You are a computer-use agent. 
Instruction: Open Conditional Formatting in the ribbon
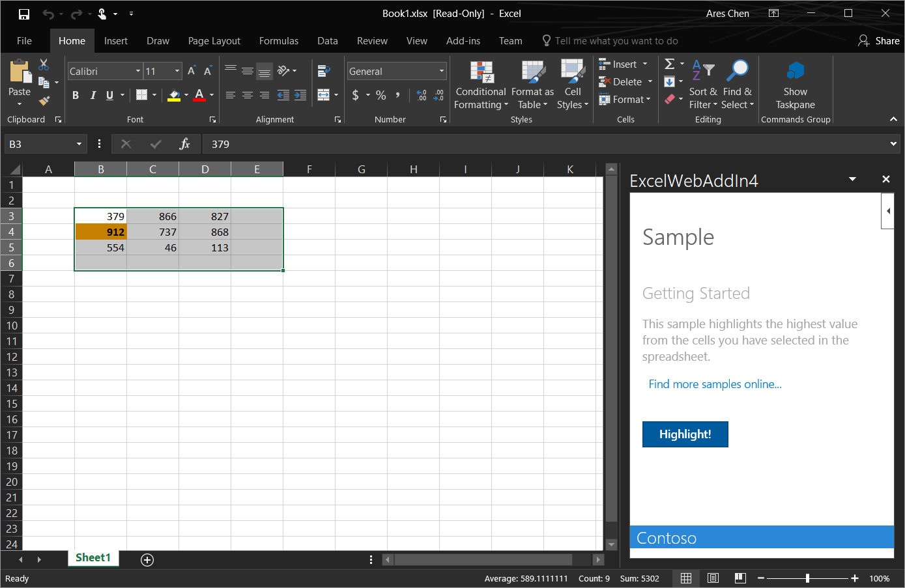481,85
